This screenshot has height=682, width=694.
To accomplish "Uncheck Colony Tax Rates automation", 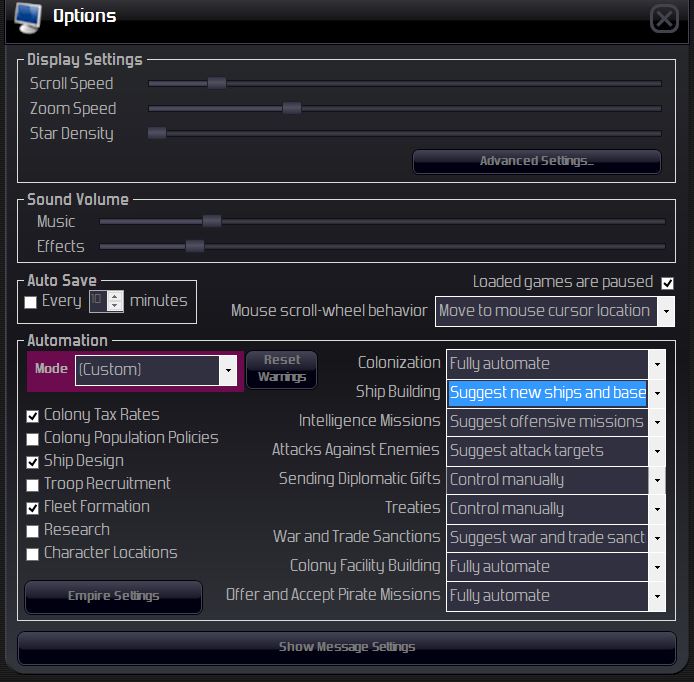I will tap(32, 416).
